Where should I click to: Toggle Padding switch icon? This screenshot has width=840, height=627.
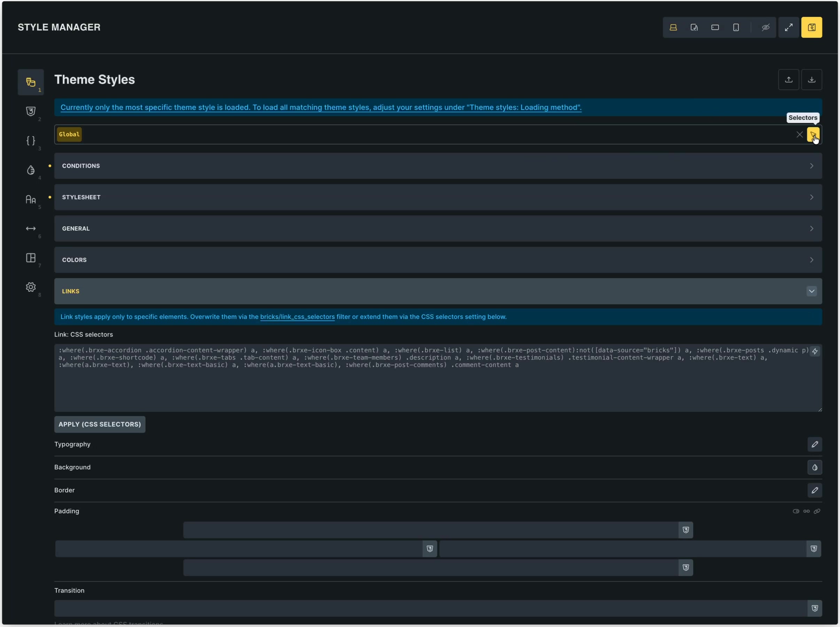pos(796,511)
